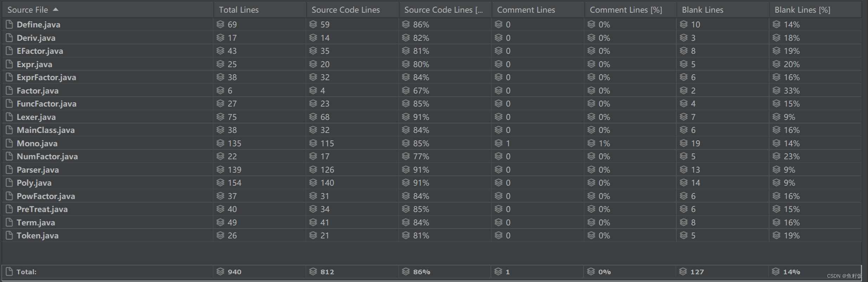The width and height of the screenshot is (868, 282).
Task: Click Lexer.java total lines value 75
Action: 232,117
